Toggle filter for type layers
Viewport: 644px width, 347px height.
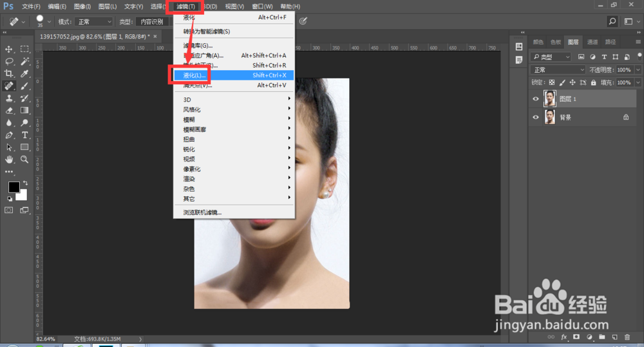pos(604,57)
